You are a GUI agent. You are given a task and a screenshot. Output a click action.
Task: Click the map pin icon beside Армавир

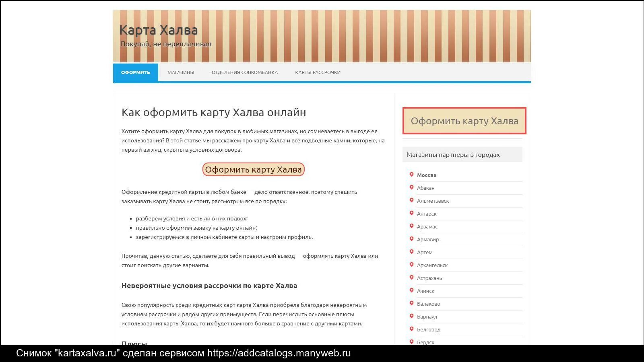coord(411,239)
